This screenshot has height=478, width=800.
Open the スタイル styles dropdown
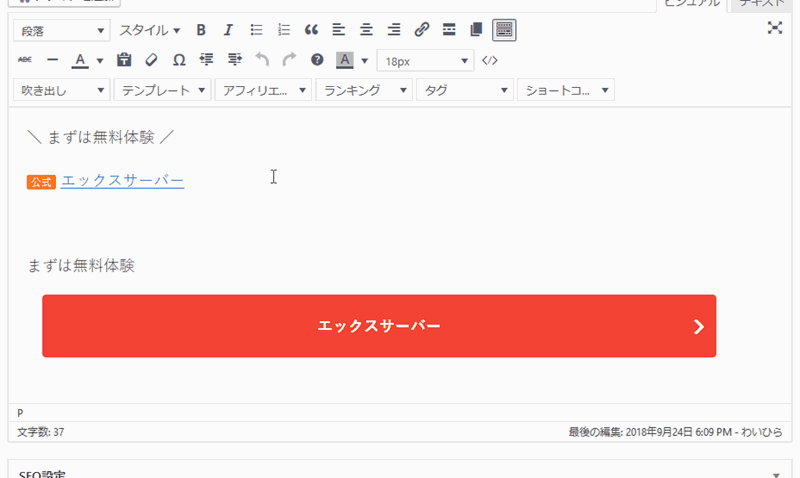pos(149,31)
